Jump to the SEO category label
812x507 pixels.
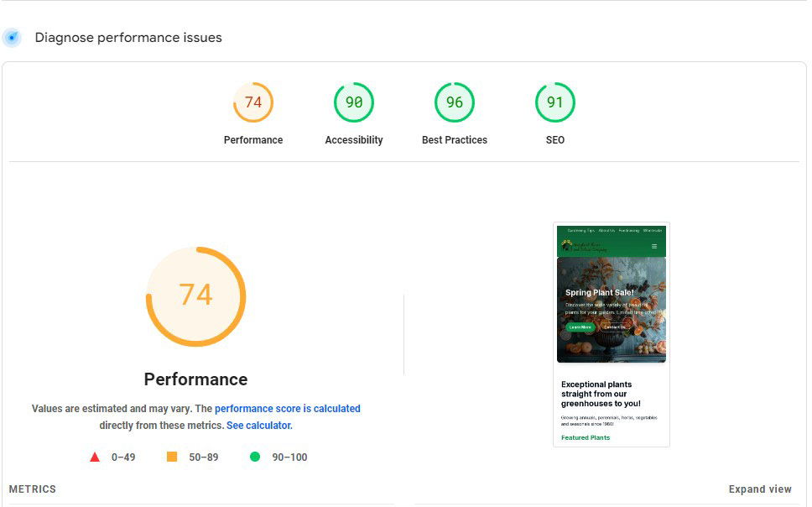[555, 140]
